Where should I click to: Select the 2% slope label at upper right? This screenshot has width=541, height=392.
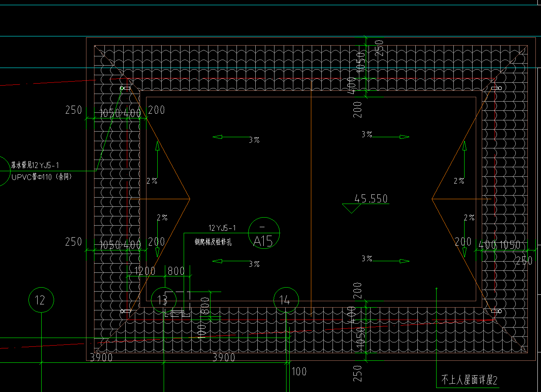(459, 181)
